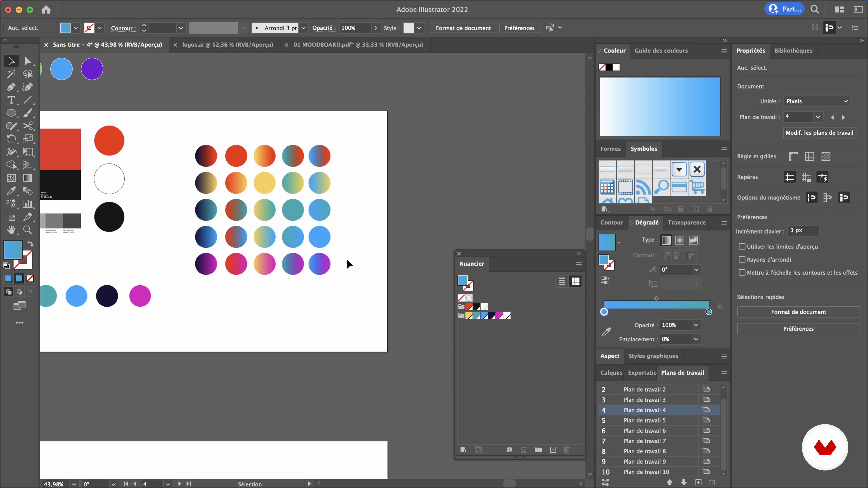Click the right gradient color stop
Screen dimensions: 868x488
coord(709,312)
